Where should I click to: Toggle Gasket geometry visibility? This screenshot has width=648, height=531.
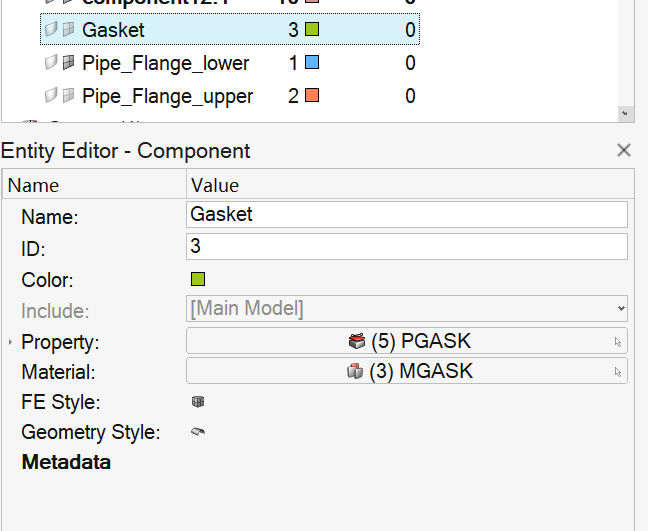pos(51,30)
